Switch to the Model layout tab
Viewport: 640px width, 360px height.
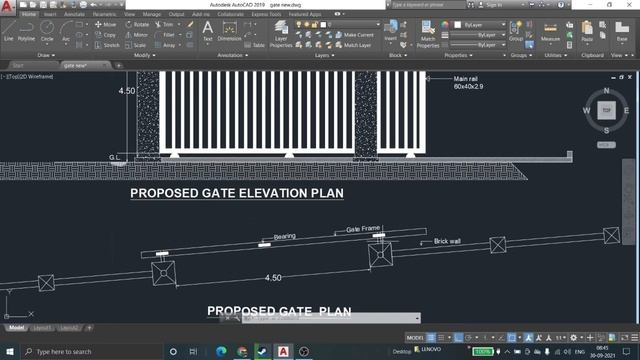coord(16,328)
